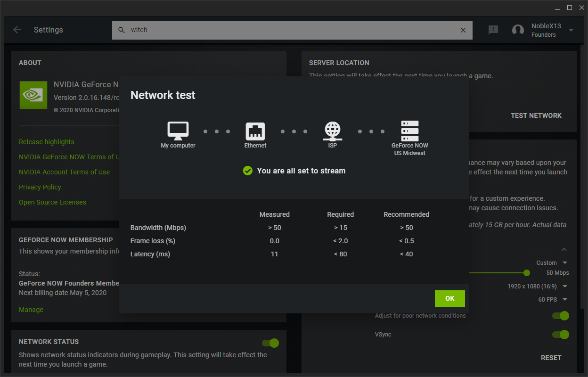Click the Ethernet port icon
Viewport: 588px width, 377px height.
pos(255,131)
